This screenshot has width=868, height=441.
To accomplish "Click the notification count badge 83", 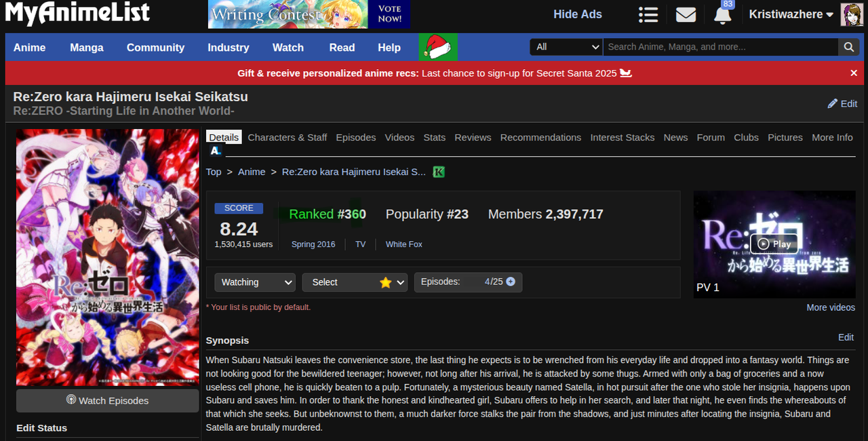I will point(728,4).
